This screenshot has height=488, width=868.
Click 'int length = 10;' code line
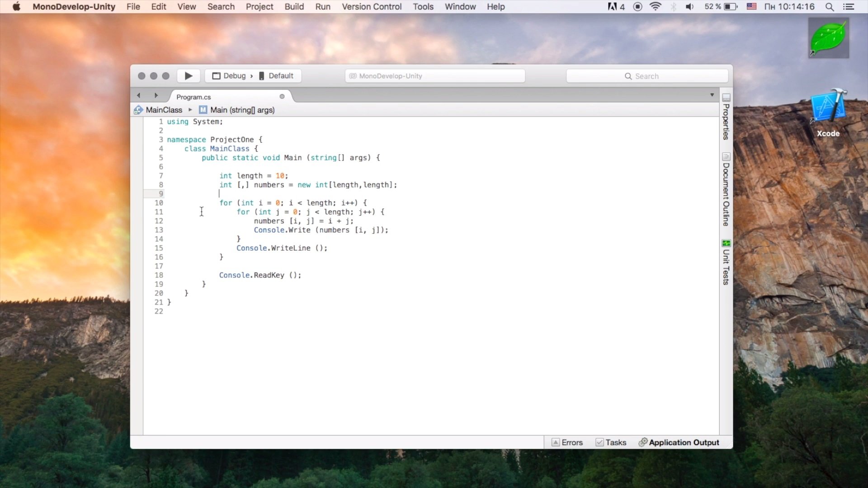(x=254, y=176)
